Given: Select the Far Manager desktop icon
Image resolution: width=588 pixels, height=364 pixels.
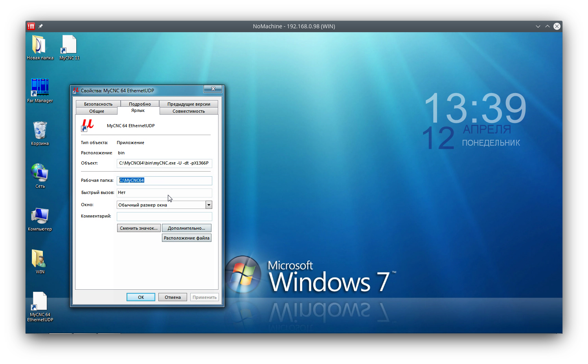Looking at the screenshot, I should pos(40,90).
